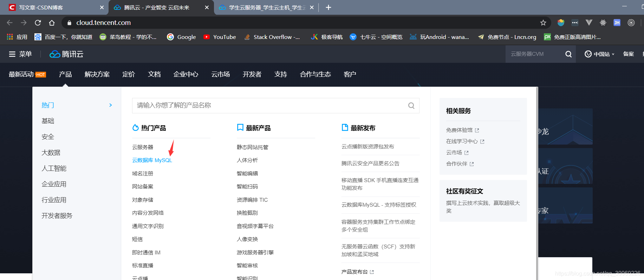This screenshot has width=644, height=280.
Task: Close the 写文章-CSDN博客 tab
Action: pos(102,7)
